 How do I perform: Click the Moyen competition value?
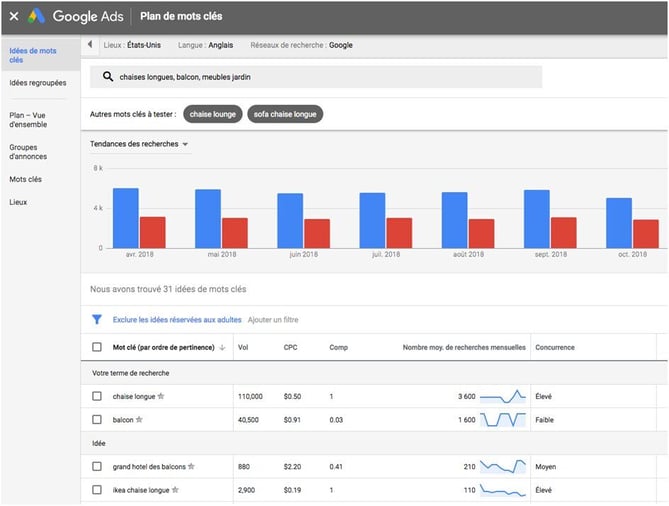point(546,467)
